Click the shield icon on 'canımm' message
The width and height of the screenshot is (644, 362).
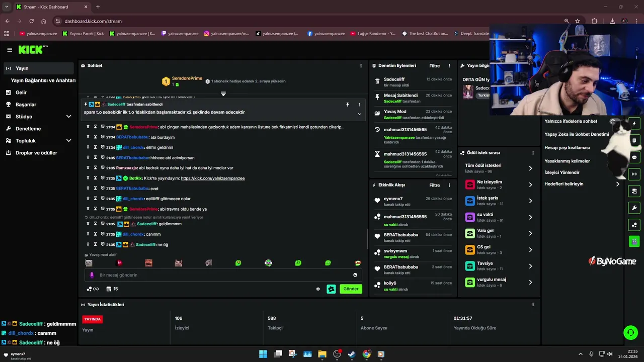pos(102,234)
